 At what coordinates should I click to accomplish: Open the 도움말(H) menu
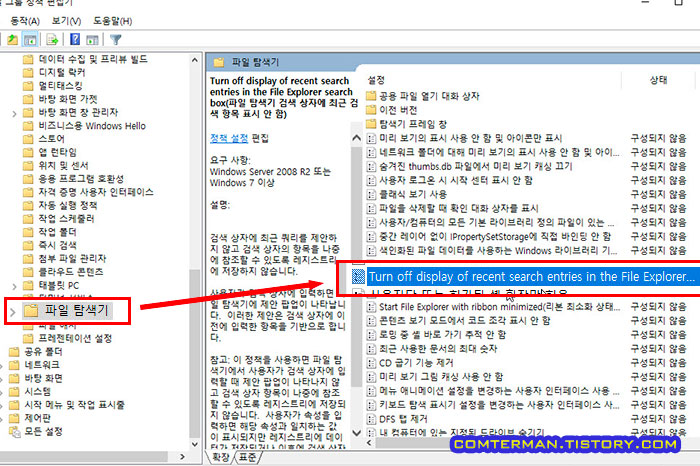pyautogui.click(x=112, y=21)
